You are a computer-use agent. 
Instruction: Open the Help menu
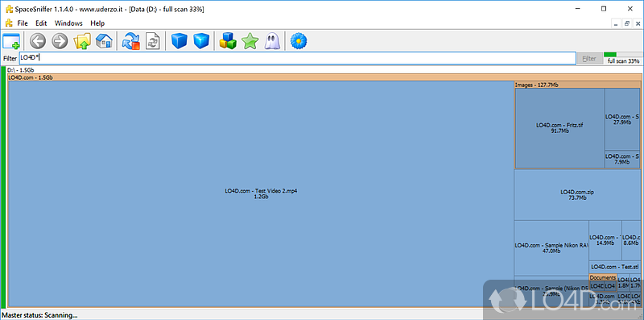tap(97, 23)
